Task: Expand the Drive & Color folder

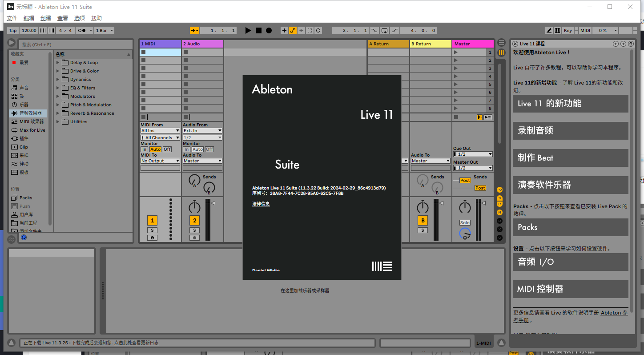Action: [x=58, y=71]
